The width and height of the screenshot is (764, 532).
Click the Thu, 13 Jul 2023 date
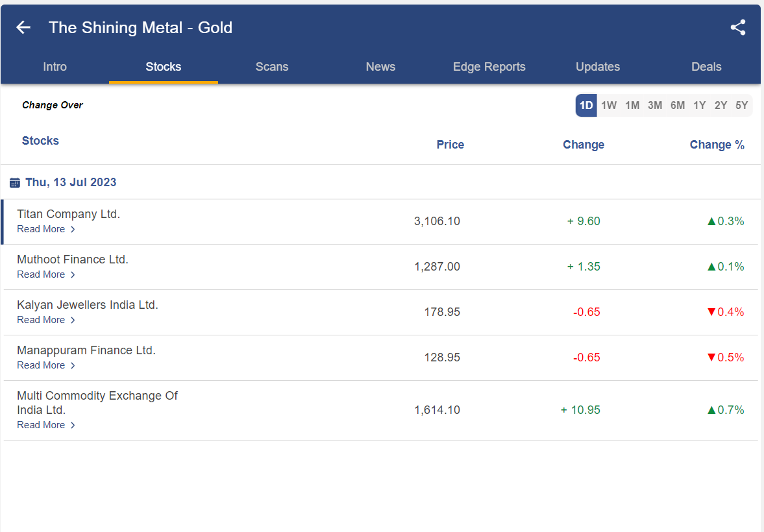(71, 182)
